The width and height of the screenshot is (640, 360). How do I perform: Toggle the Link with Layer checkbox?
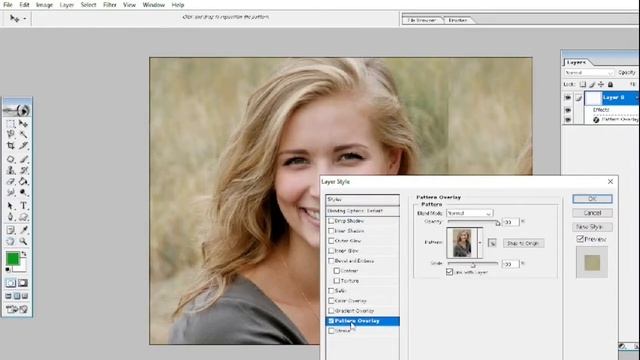pos(449,272)
